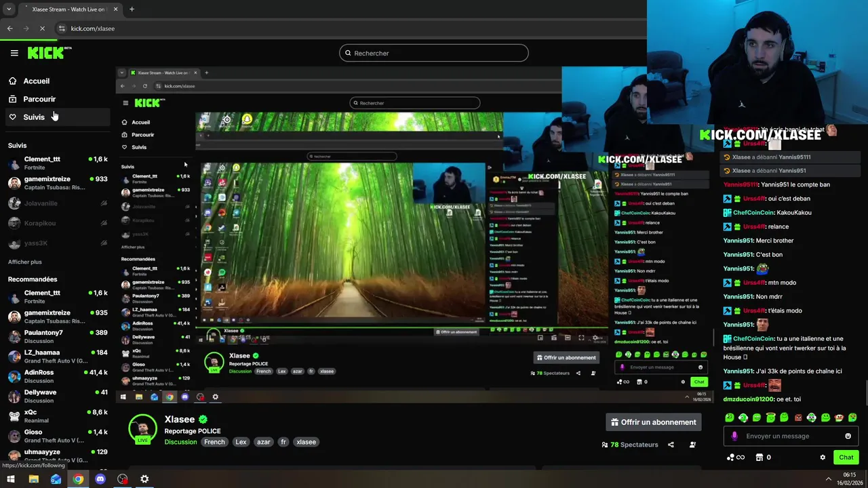The image size is (868, 488).
Task: Open Dellywave channel in Recommandées
Action: (58, 396)
